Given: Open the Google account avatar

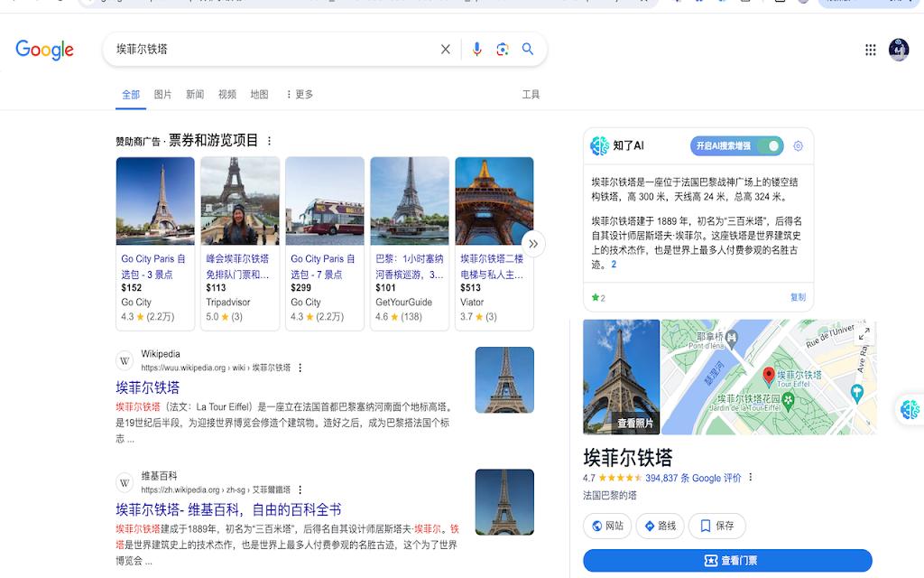Looking at the screenshot, I should point(899,50).
